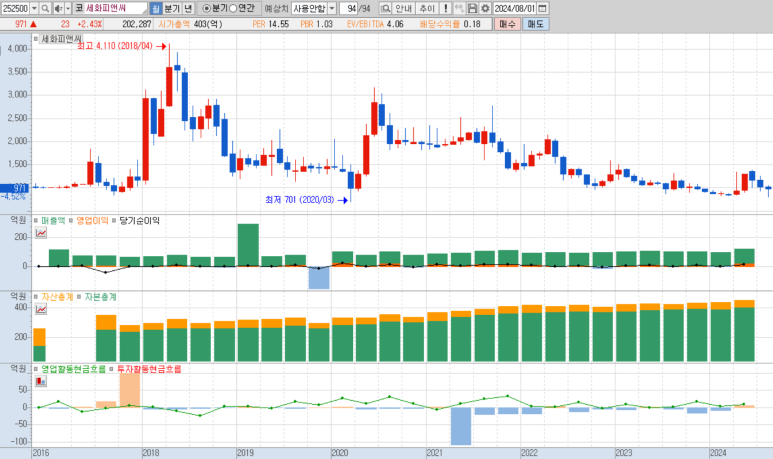Image resolution: width=773 pixels, height=459 pixels.
Task: Click the exclamation mark notice icon
Action: point(446,8)
